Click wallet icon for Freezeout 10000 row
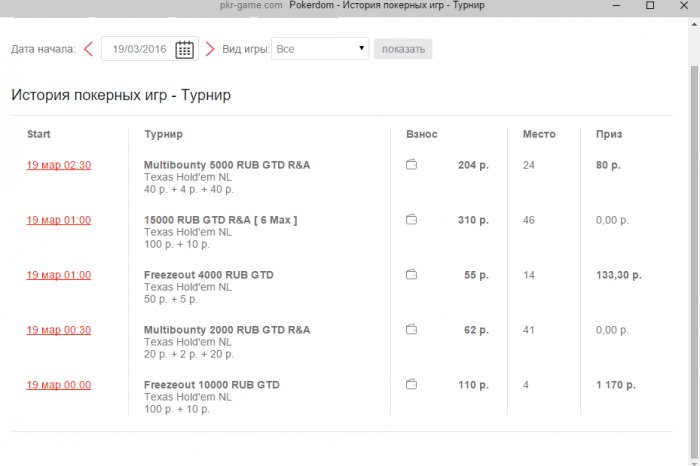The image size is (700, 466). (411, 384)
